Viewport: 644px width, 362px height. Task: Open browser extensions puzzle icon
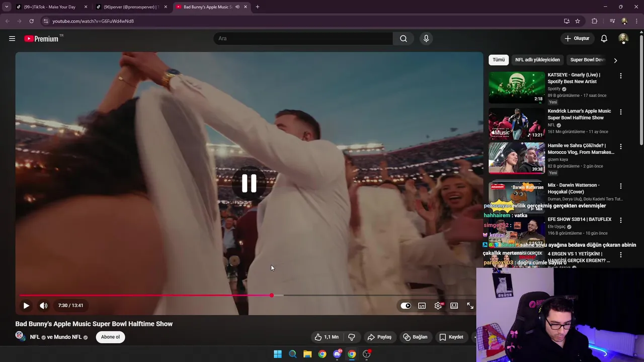595,21
